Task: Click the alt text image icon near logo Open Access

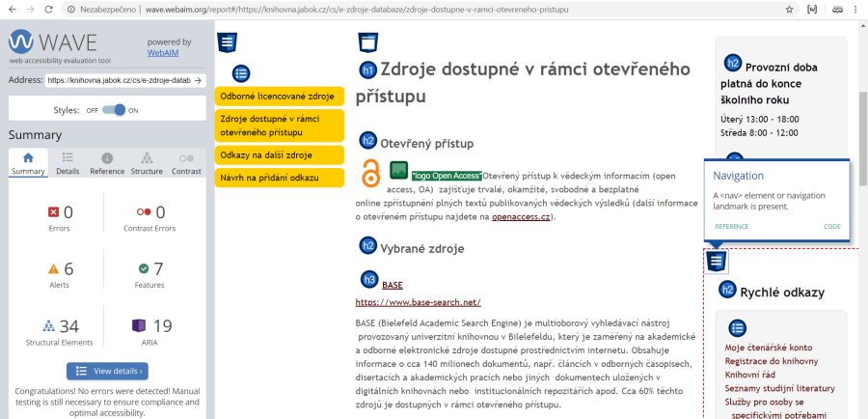Action: click(398, 170)
